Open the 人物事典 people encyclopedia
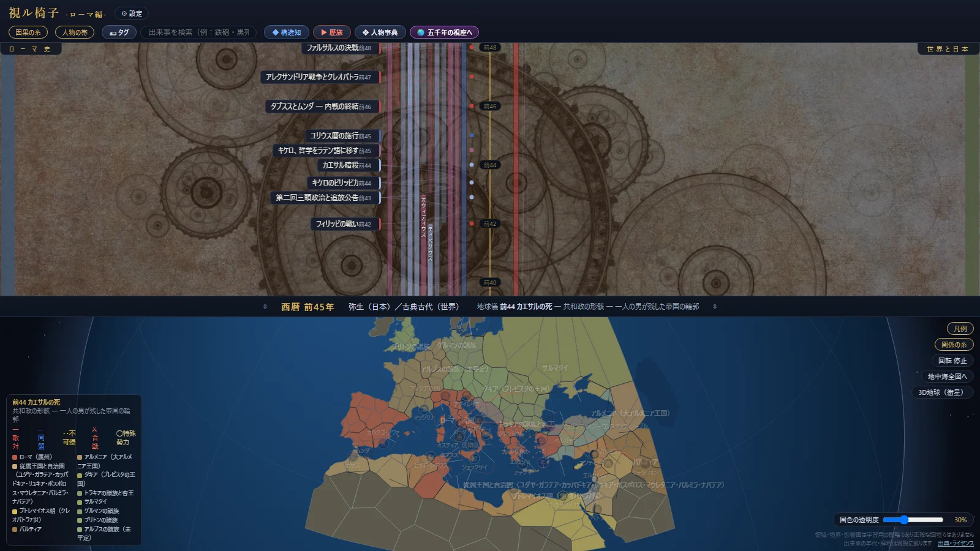This screenshot has width=980, height=551. pyautogui.click(x=380, y=32)
